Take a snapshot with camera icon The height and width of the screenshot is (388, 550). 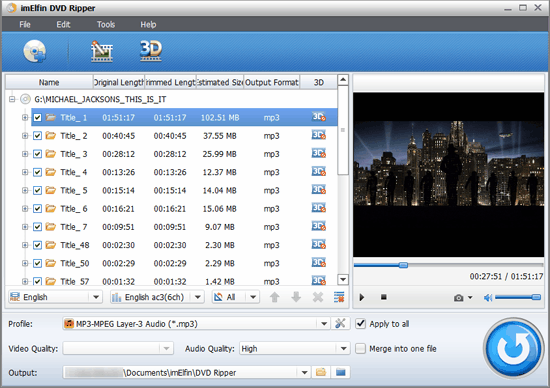pyautogui.click(x=458, y=298)
